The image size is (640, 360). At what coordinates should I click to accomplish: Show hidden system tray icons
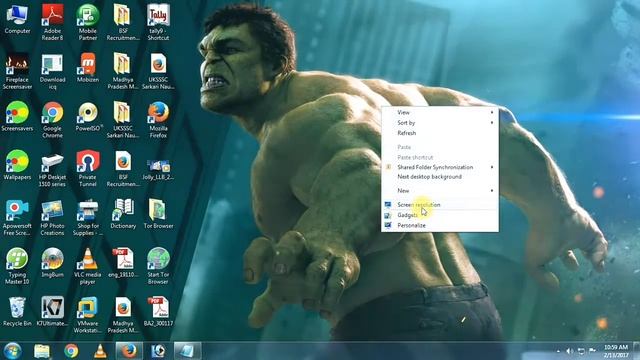click(558, 351)
